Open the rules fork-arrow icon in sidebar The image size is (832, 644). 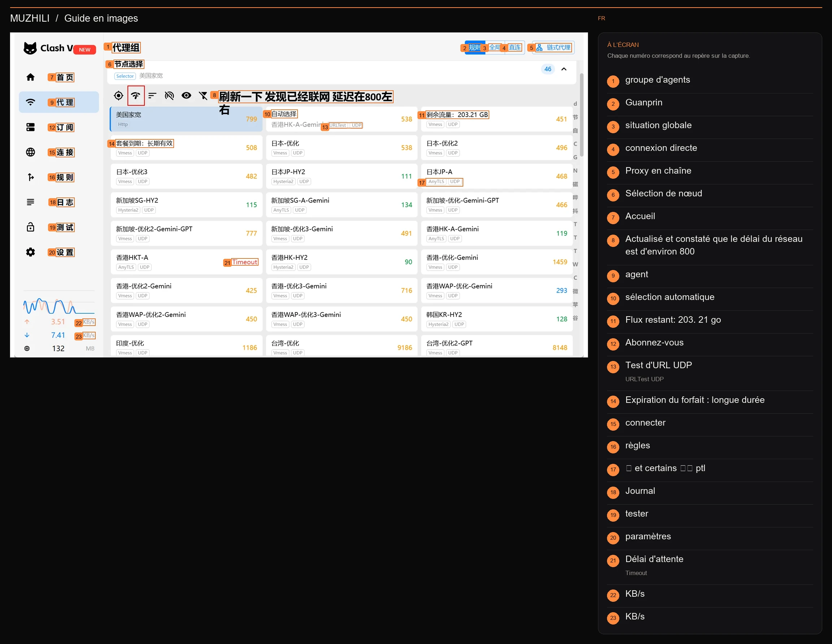30,177
